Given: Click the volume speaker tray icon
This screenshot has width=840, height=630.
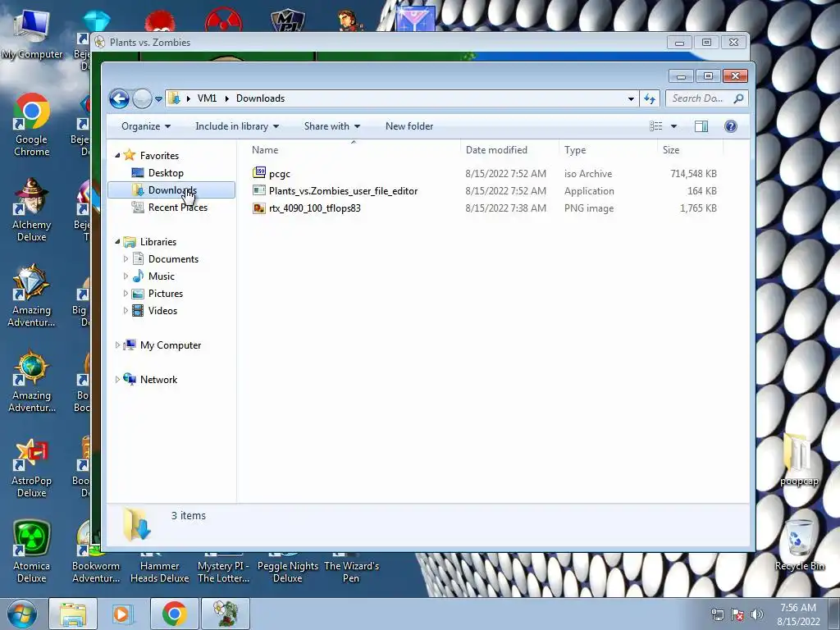Looking at the screenshot, I should point(757,614).
